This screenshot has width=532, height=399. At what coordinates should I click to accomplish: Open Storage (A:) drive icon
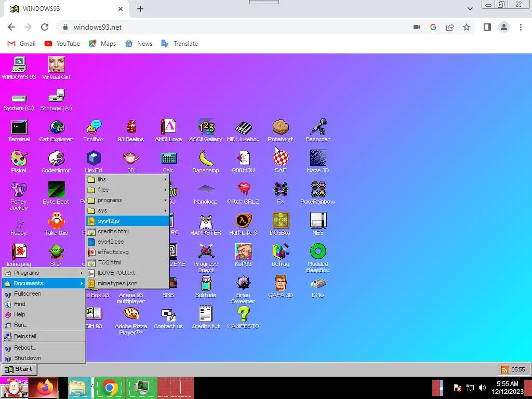(56, 100)
